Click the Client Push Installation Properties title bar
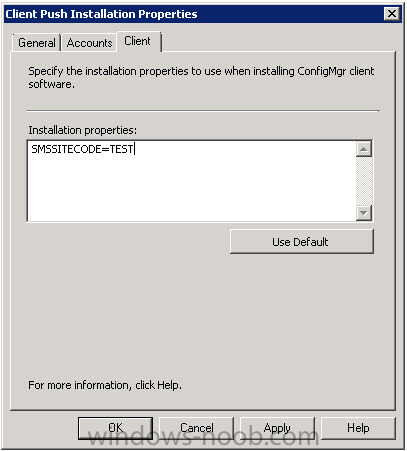Screen dimensions: 407x451 [193, 14]
